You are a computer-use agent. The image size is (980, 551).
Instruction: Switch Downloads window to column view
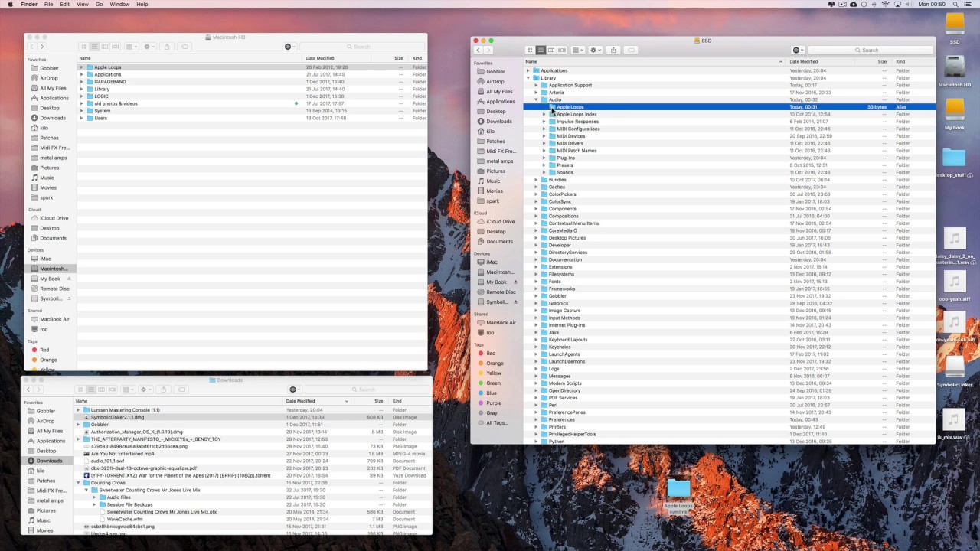(102, 390)
